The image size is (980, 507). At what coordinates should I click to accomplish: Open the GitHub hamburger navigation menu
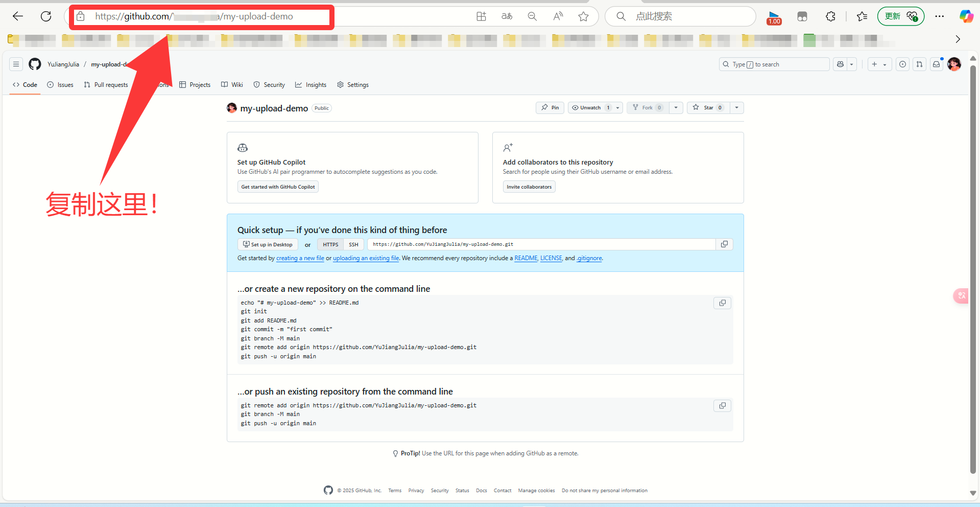16,64
